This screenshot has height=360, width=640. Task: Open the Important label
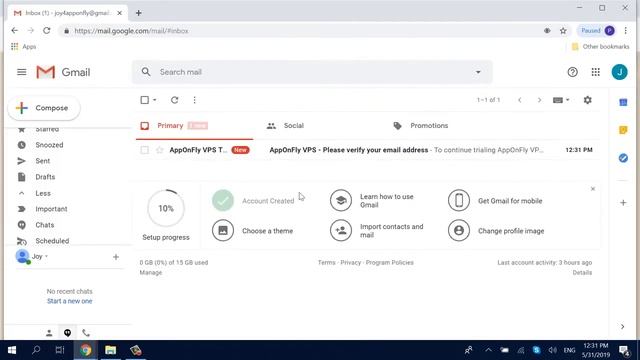(51, 209)
